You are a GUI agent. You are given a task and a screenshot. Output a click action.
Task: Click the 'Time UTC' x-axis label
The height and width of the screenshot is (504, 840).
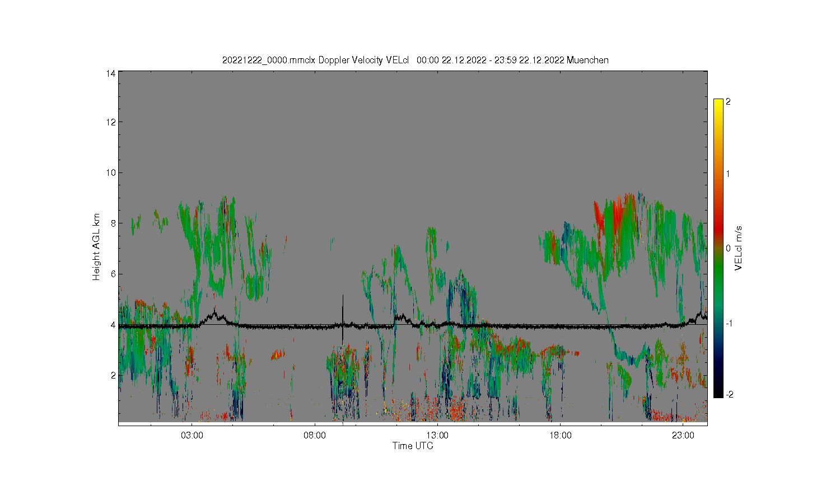413,446
